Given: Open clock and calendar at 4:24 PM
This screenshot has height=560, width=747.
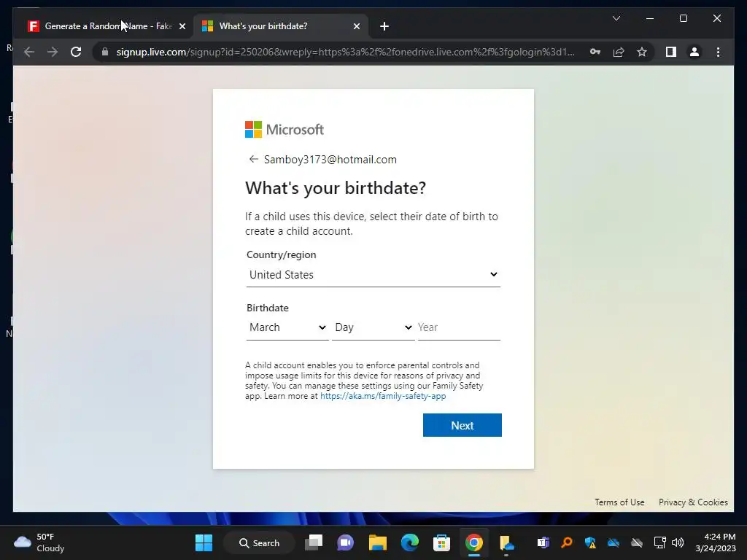Looking at the screenshot, I should 716,542.
